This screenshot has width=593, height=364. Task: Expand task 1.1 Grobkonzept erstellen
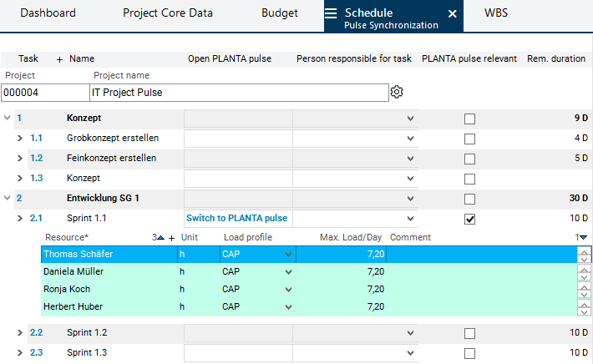tap(20, 138)
